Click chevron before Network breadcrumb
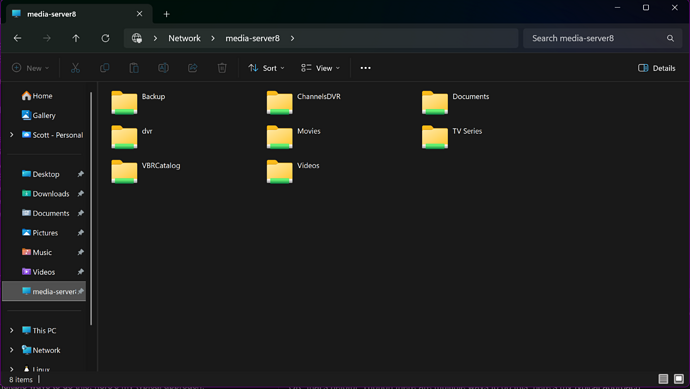Image resolution: width=690 pixels, height=389 pixels. coord(155,38)
